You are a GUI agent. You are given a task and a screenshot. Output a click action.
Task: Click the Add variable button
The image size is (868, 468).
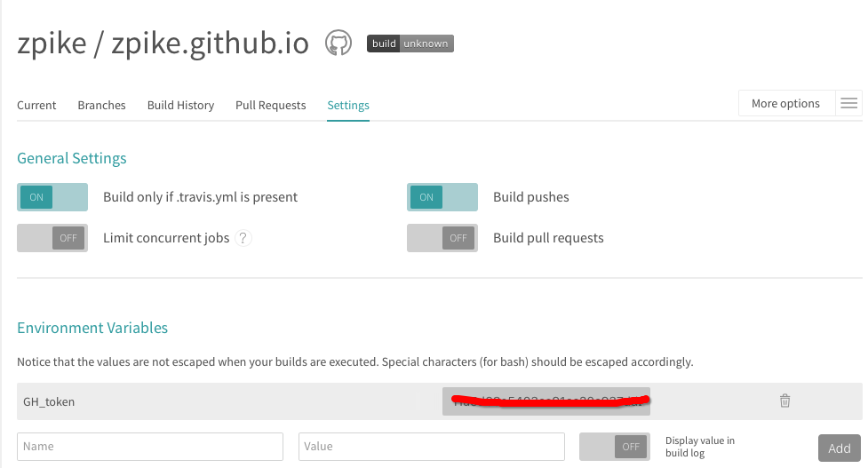[x=840, y=448]
